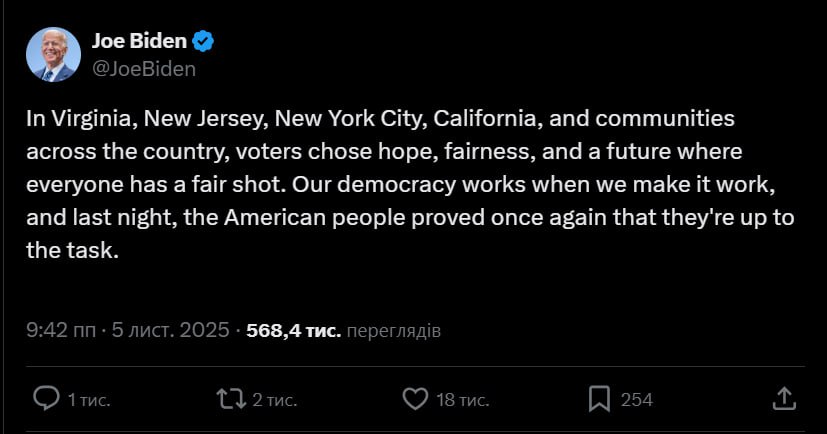Click the 2 тис. repost count
The height and width of the screenshot is (434, 827).
273,400
